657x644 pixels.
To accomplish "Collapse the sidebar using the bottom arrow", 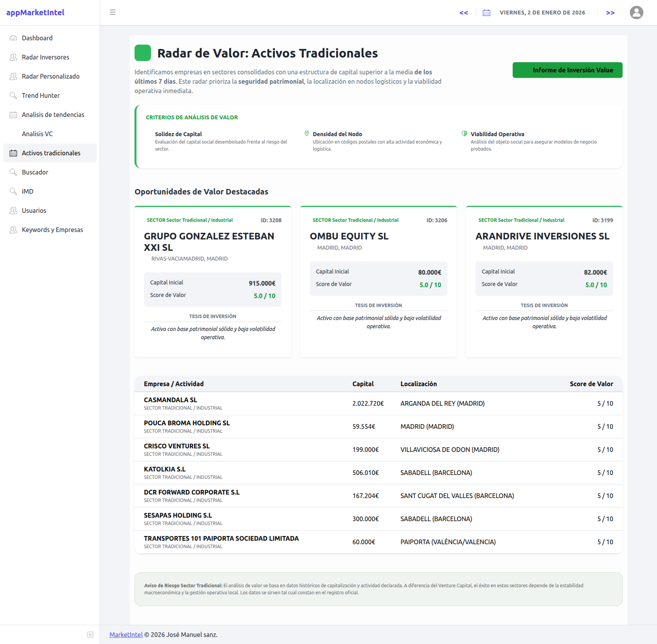I will pos(90,634).
